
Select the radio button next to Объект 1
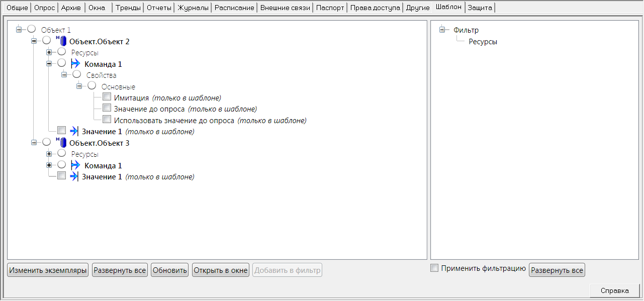click(x=31, y=29)
